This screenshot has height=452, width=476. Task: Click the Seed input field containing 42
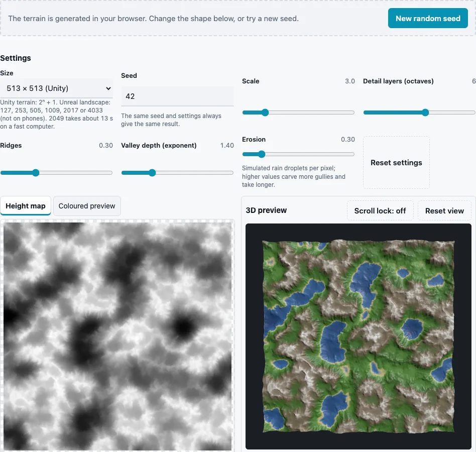point(177,96)
